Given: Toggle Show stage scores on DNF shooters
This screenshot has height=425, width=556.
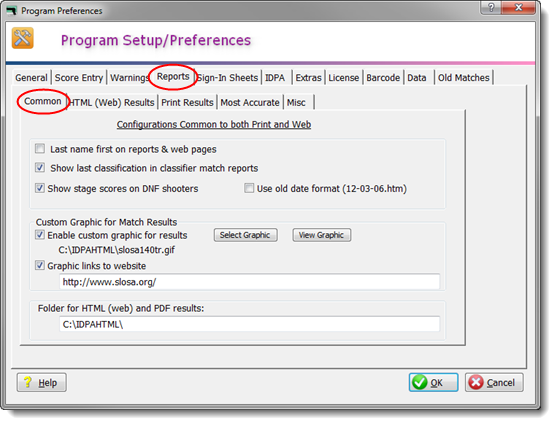Looking at the screenshot, I should click(x=40, y=188).
